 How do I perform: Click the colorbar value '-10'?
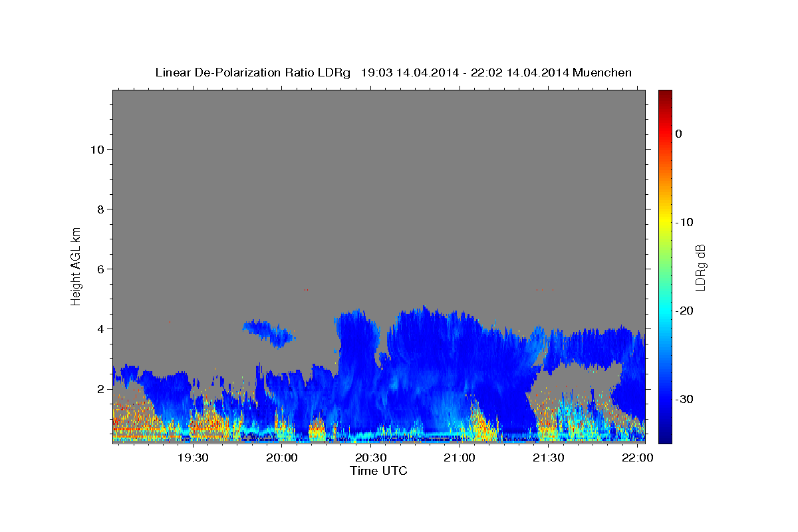[684, 222]
